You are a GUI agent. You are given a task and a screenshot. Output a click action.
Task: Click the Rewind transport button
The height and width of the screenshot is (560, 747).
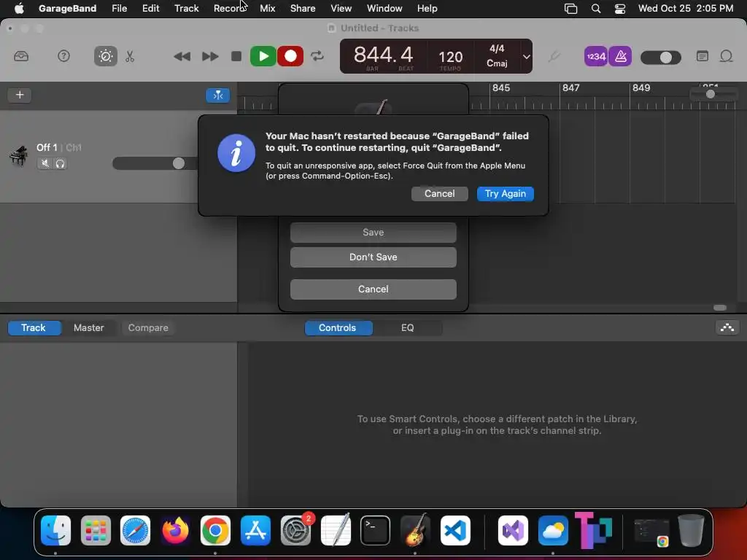pos(182,57)
